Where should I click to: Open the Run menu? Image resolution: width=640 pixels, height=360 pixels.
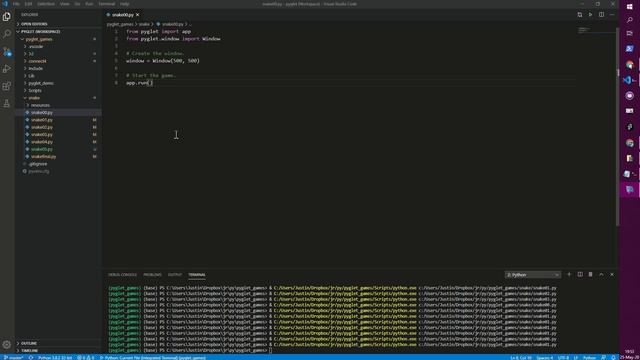[89, 4]
